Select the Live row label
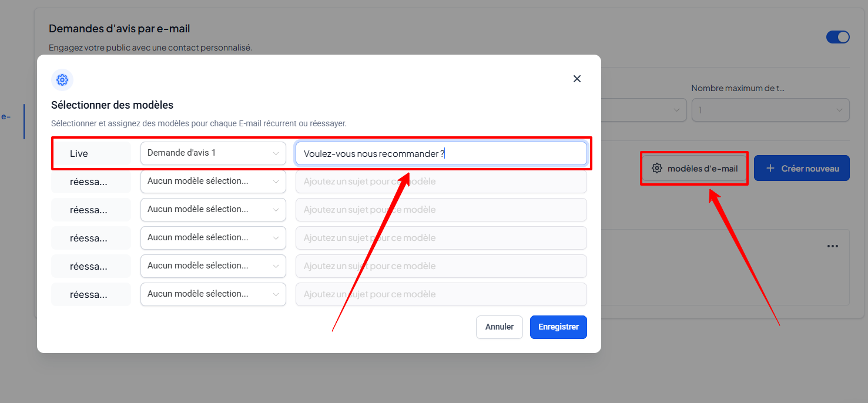 91,153
